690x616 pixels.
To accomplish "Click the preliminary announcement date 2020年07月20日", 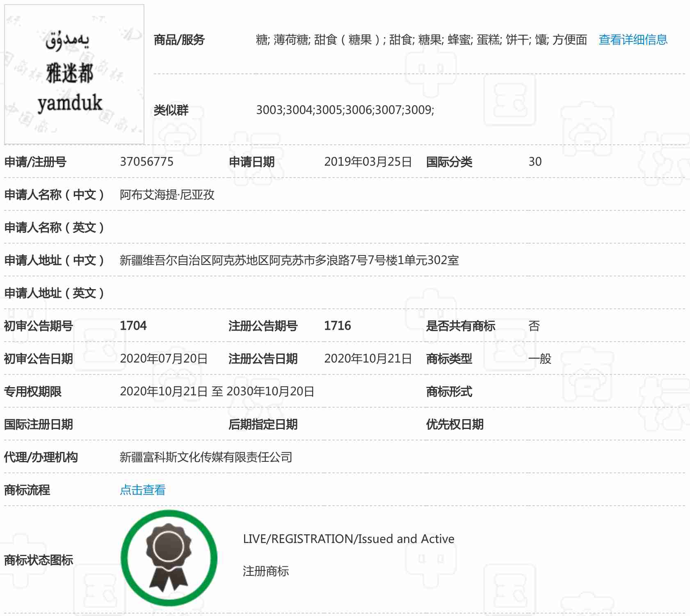I will tap(163, 358).
